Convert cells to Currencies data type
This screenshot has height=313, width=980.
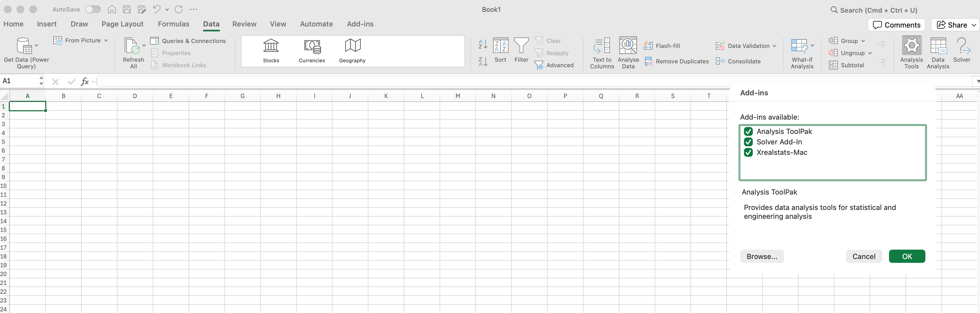312,51
